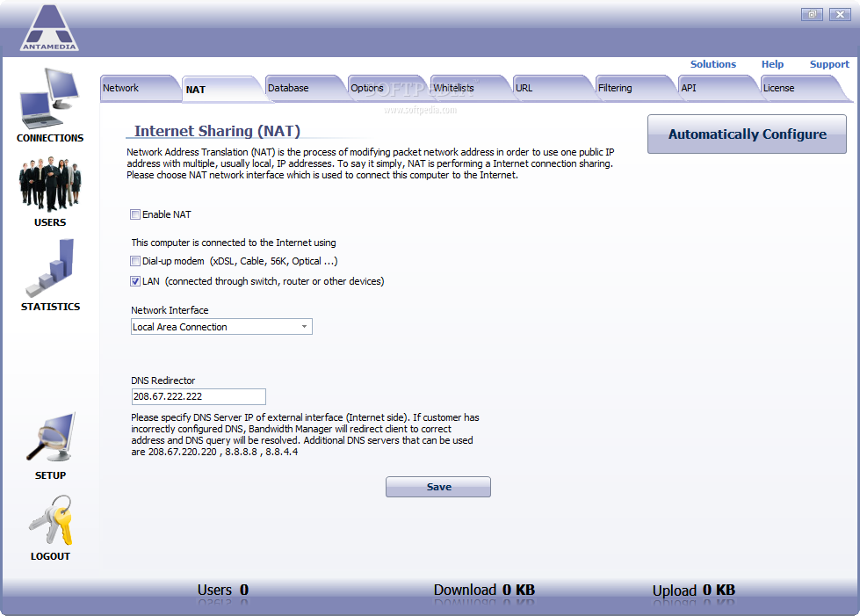Enable NAT checkbox
Viewport: 860px width, 616px height.
tap(135, 214)
